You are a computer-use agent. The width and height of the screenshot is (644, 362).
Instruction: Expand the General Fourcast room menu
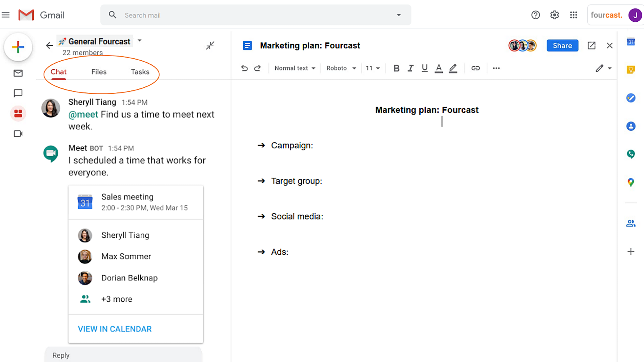click(140, 41)
